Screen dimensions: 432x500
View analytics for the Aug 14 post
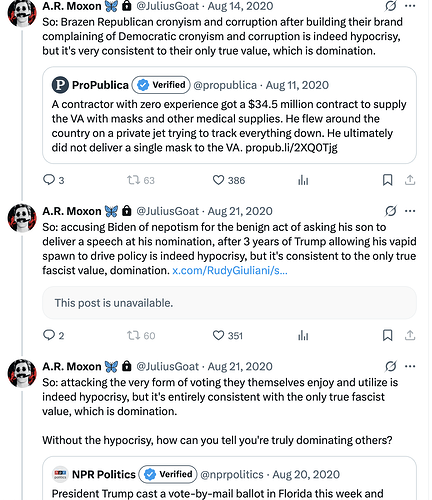pos(303,180)
